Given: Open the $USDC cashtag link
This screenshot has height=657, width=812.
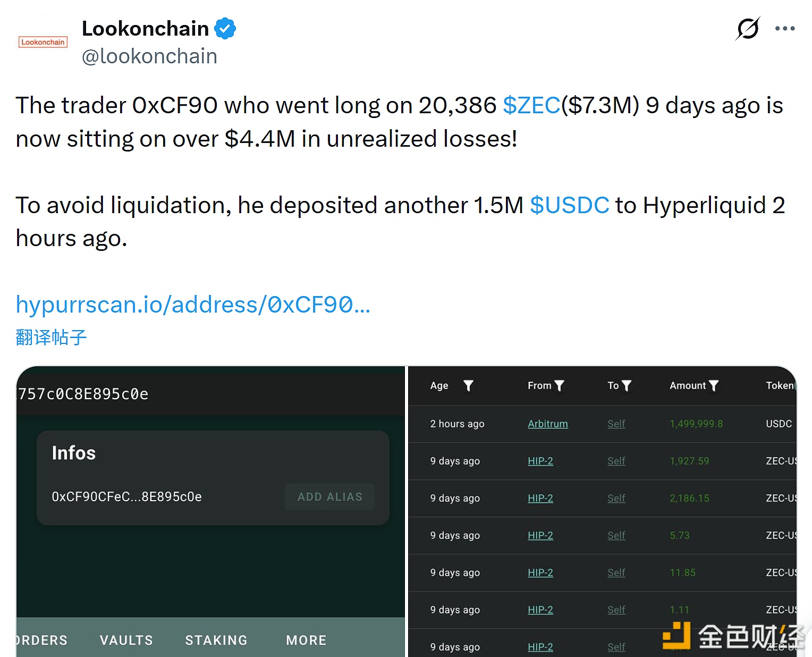Looking at the screenshot, I should (x=570, y=205).
